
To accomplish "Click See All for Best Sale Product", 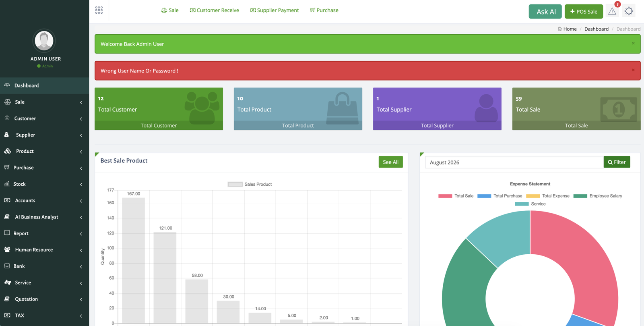I will (x=390, y=162).
